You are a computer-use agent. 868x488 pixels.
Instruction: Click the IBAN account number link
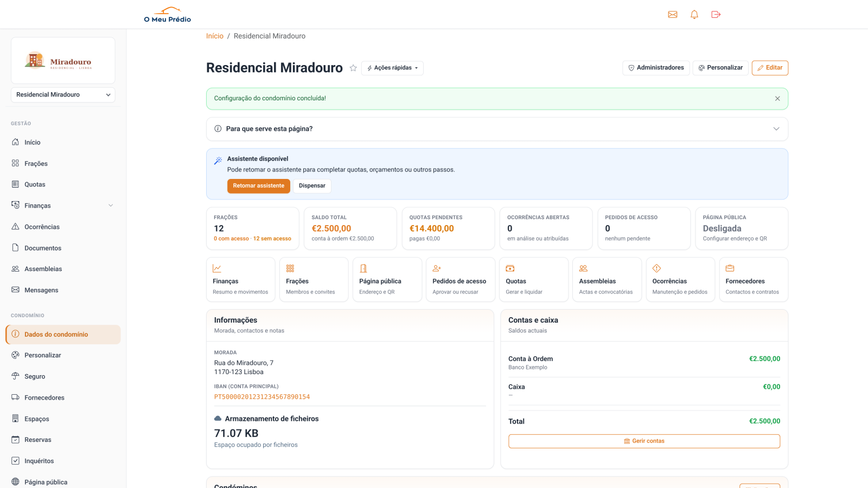[262, 397]
